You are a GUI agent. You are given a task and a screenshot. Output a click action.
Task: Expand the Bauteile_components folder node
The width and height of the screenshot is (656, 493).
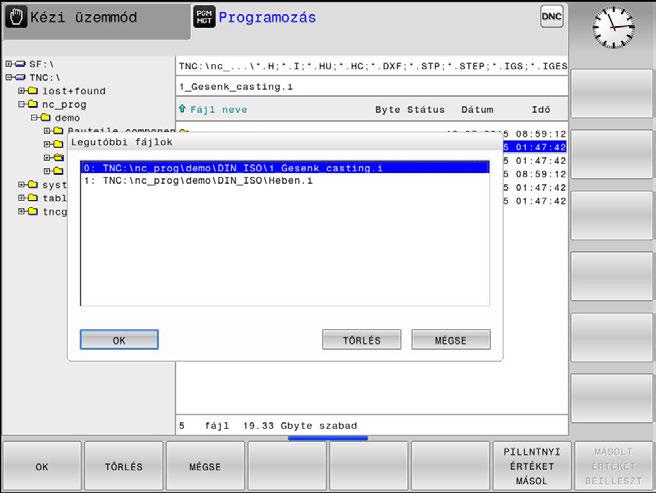click(47, 131)
